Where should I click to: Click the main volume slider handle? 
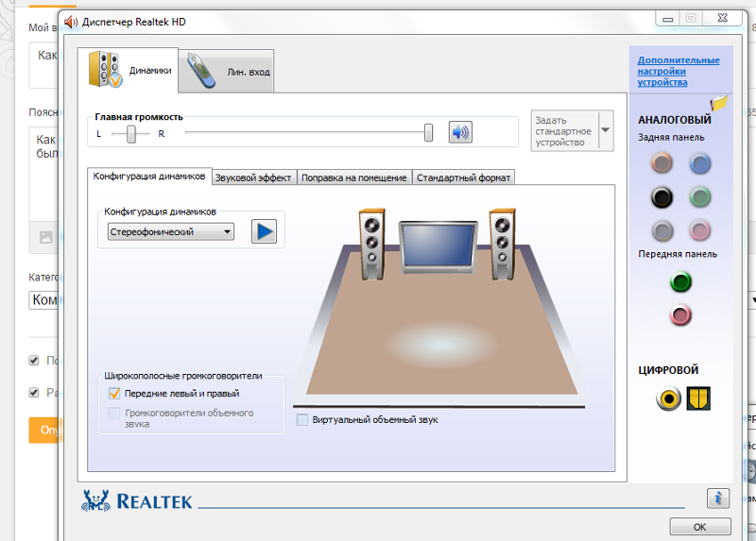tap(428, 132)
